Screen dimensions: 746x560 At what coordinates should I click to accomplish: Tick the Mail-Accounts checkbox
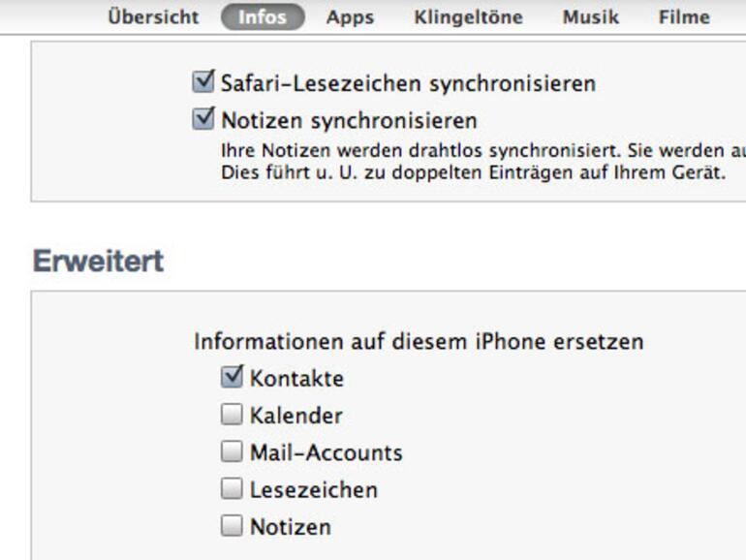pyautogui.click(x=232, y=451)
